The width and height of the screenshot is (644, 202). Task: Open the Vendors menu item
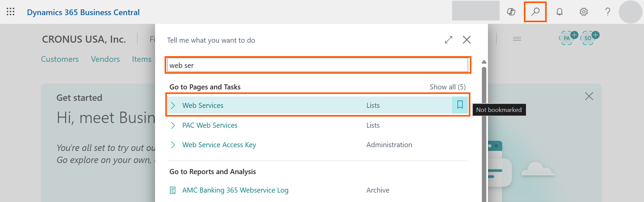pyautogui.click(x=105, y=59)
